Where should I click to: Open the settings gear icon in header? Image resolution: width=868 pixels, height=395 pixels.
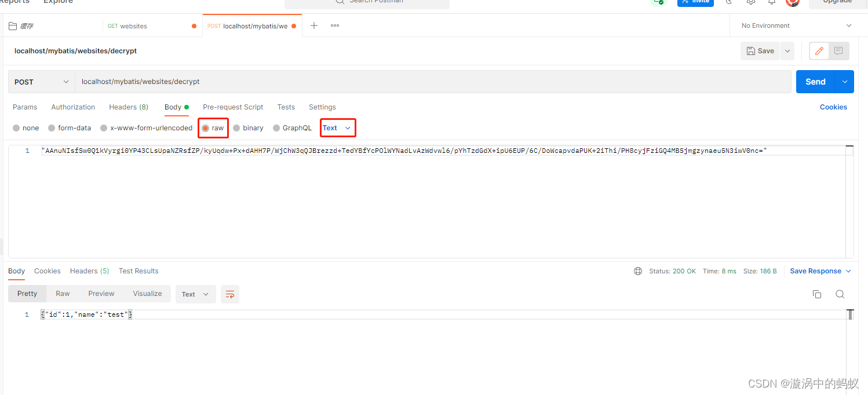(x=751, y=2)
